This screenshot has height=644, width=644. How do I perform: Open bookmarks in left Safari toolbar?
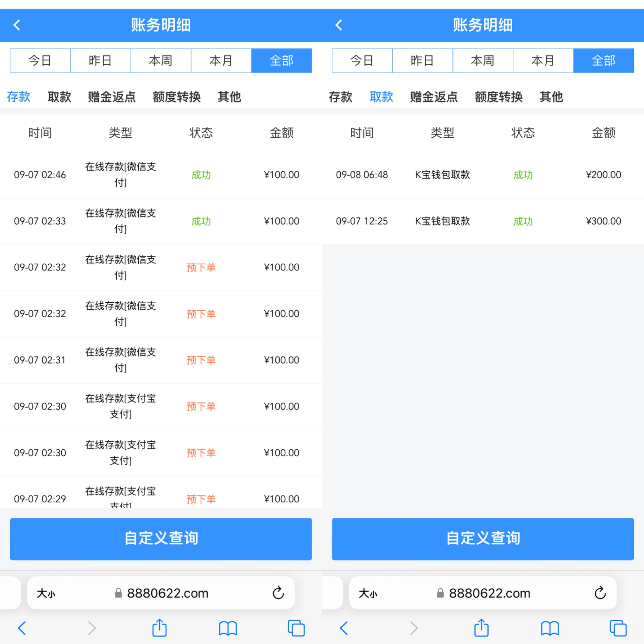228,628
